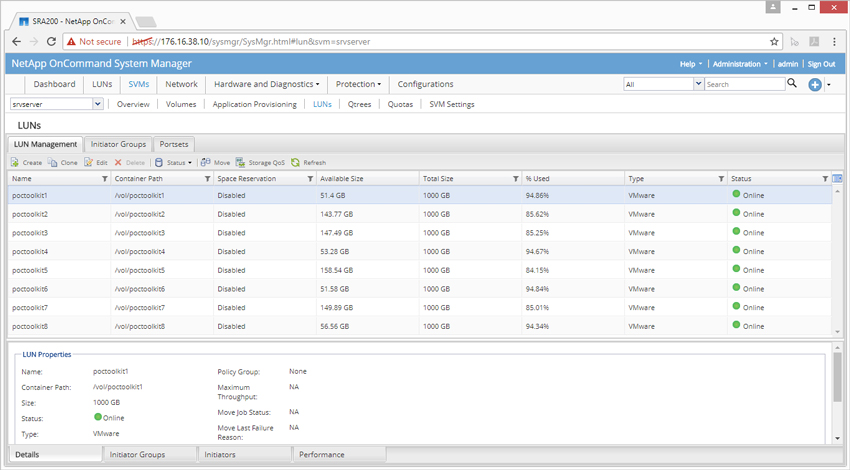This screenshot has width=850, height=470.
Task: Expand the srvserver SVM selector
Action: (98, 104)
